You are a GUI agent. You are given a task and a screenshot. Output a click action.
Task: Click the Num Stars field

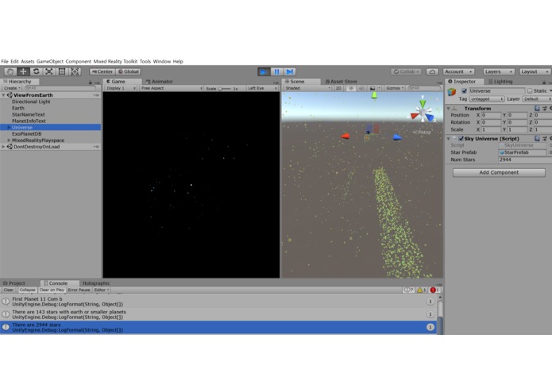[x=524, y=160]
